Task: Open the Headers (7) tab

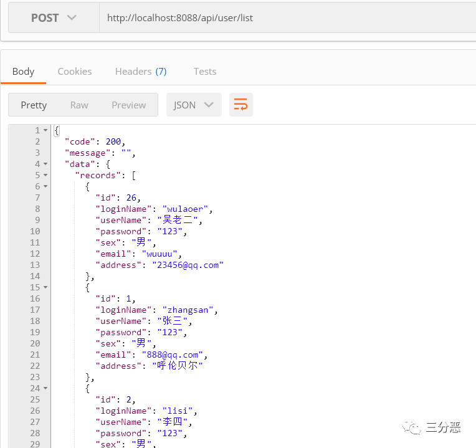Action: (x=141, y=72)
